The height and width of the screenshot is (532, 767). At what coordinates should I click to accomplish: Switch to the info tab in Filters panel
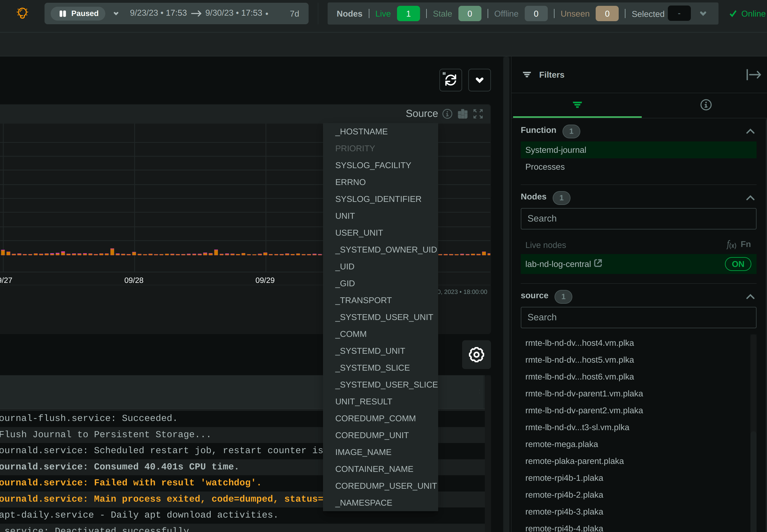click(x=706, y=105)
